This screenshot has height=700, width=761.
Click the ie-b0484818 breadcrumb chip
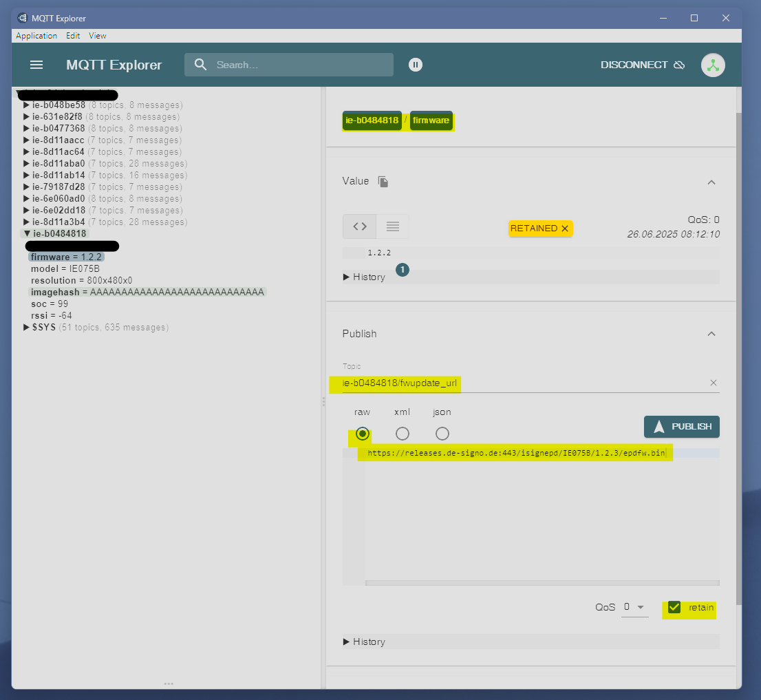tap(372, 120)
